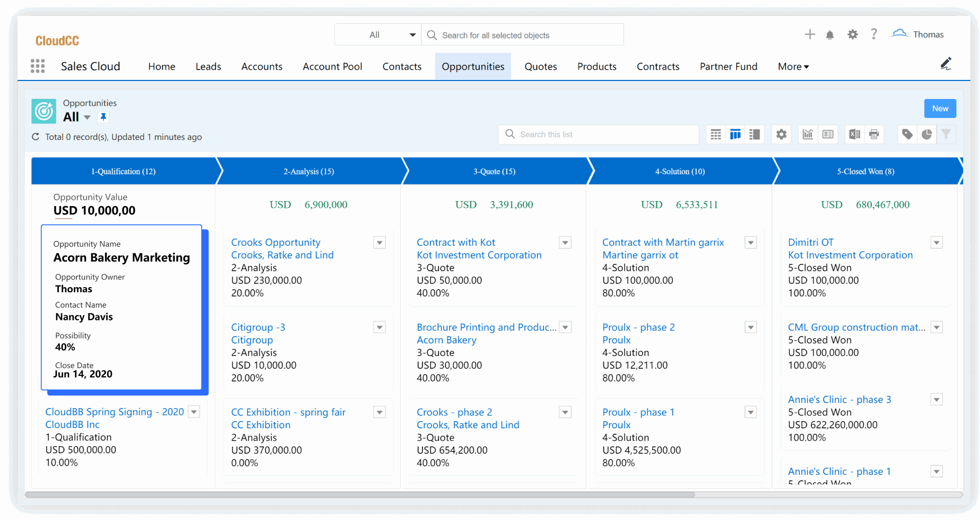This screenshot has height=520, width=980.
Task: Go to the Quotes tab
Action: (x=540, y=67)
